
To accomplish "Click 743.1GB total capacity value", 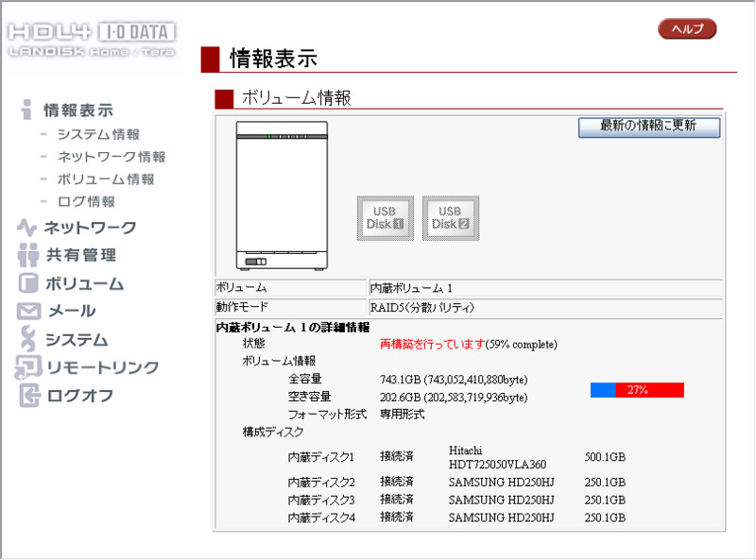I will (x=454, y=380).
